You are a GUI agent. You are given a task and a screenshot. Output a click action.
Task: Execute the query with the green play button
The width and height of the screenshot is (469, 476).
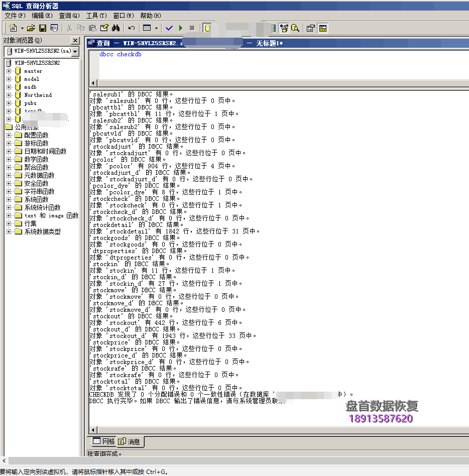click(181, 28)
